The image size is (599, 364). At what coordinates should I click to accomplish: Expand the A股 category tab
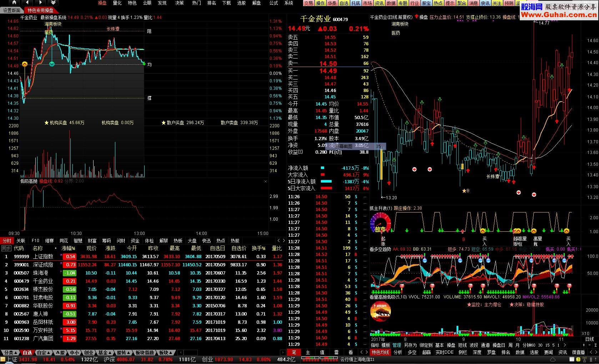[x=60, y=353]
